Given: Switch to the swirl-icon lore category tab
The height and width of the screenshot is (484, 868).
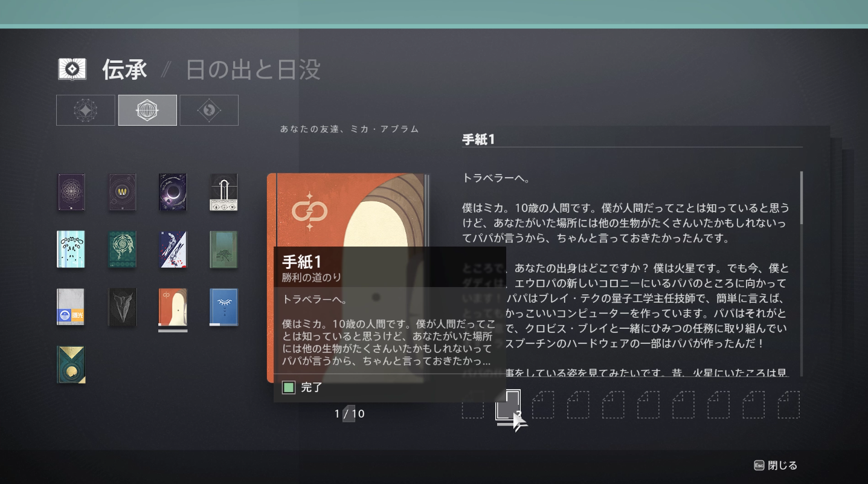Looking at the screenshot, I should 209,110.
